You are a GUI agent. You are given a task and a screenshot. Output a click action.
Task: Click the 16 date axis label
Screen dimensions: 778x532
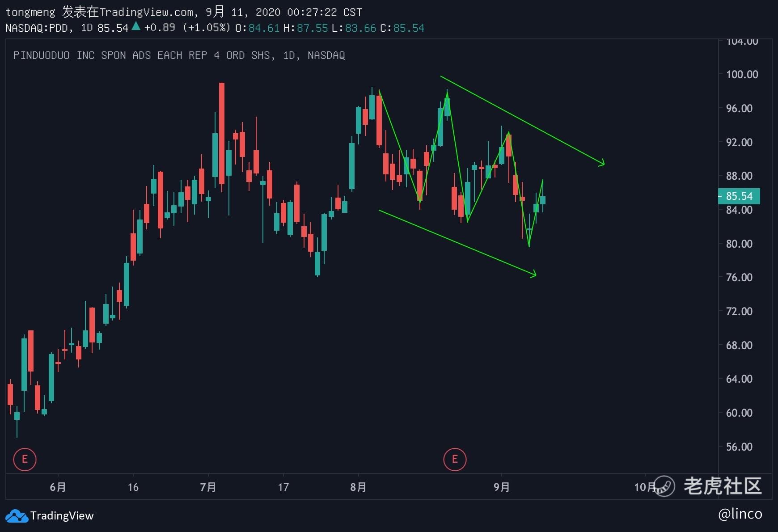133,487
